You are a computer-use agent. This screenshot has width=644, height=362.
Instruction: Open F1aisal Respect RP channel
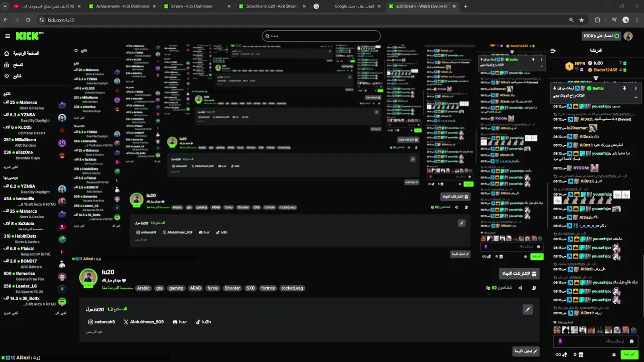pyautogui.click(x=34, y=251)
